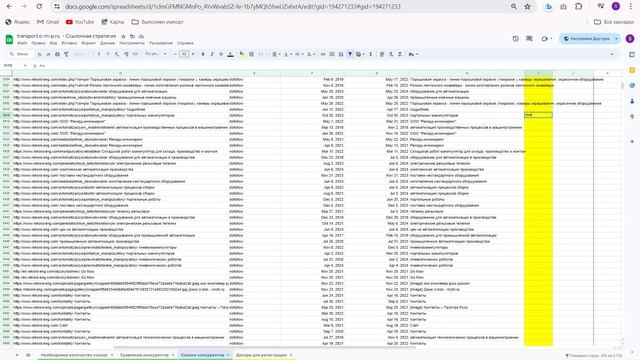The height and width of the screenshot is (360, 640).
Task: Show all comments panel
Action: tap(529, 39)
